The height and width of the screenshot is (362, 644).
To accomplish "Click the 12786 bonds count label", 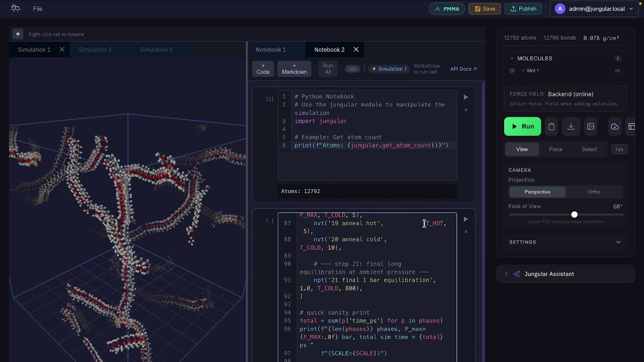I will point(560,38).
